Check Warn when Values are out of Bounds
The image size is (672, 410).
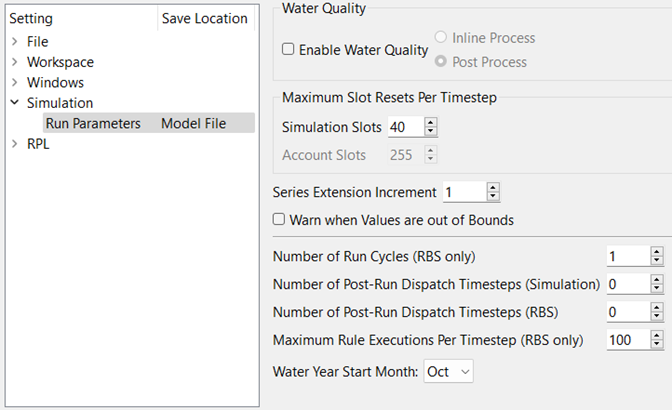tap(280, 219)
